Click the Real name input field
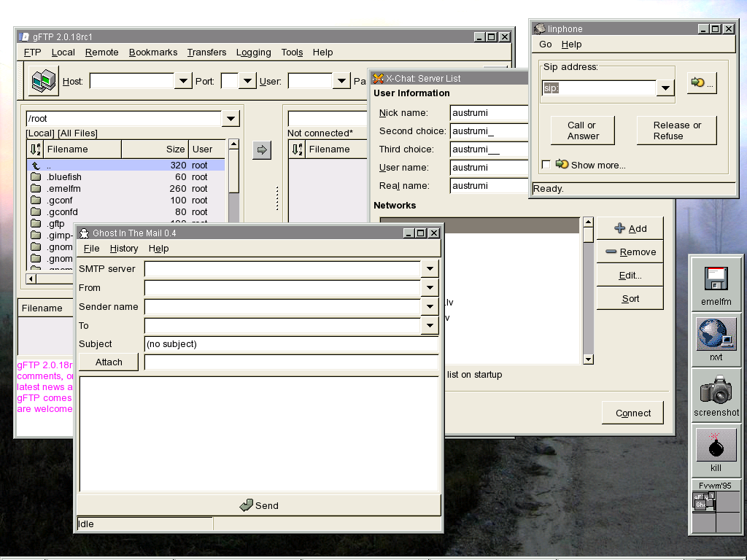This screenshot has width=747, height=560. pyautogui.click(x=489, y=186)
